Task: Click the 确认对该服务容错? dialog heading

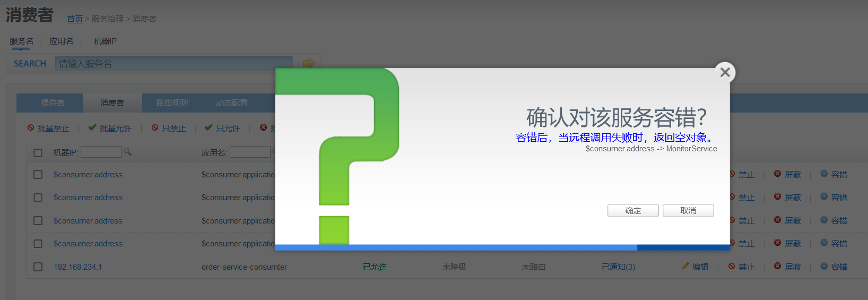Action: pyautogui.click(x=617, y=117)
